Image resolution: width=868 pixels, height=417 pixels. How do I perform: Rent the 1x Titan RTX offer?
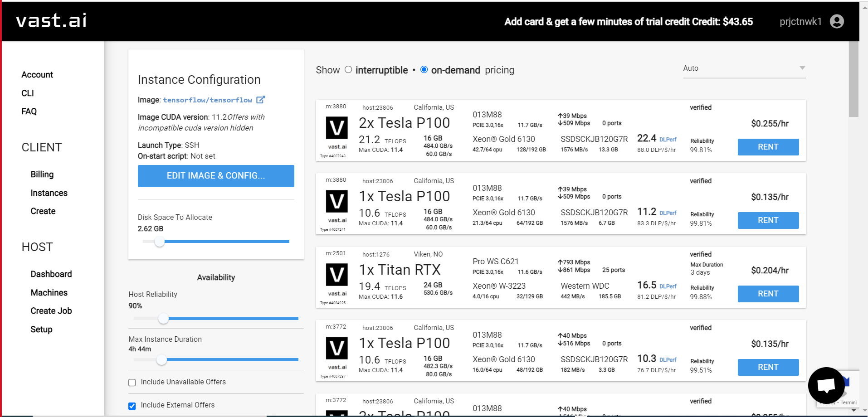[x=768, y=294]
